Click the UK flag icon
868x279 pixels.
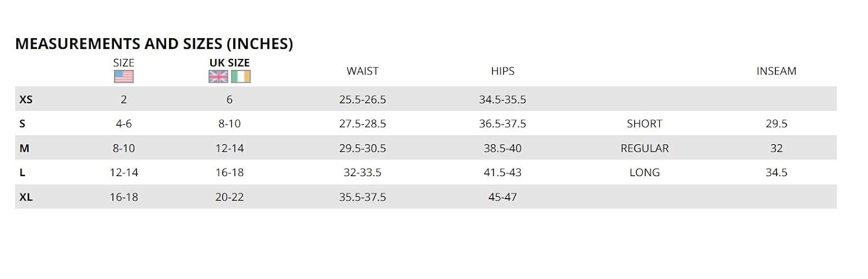[x=218, y=76]
